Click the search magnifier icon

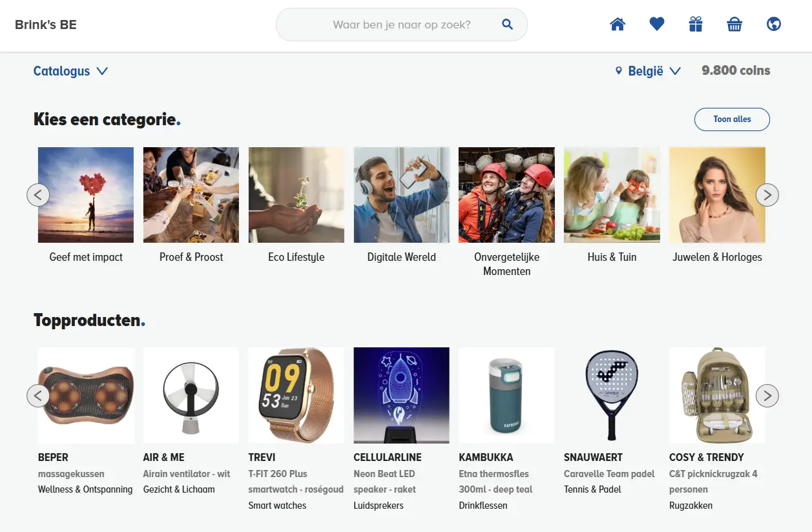point(507,25)
